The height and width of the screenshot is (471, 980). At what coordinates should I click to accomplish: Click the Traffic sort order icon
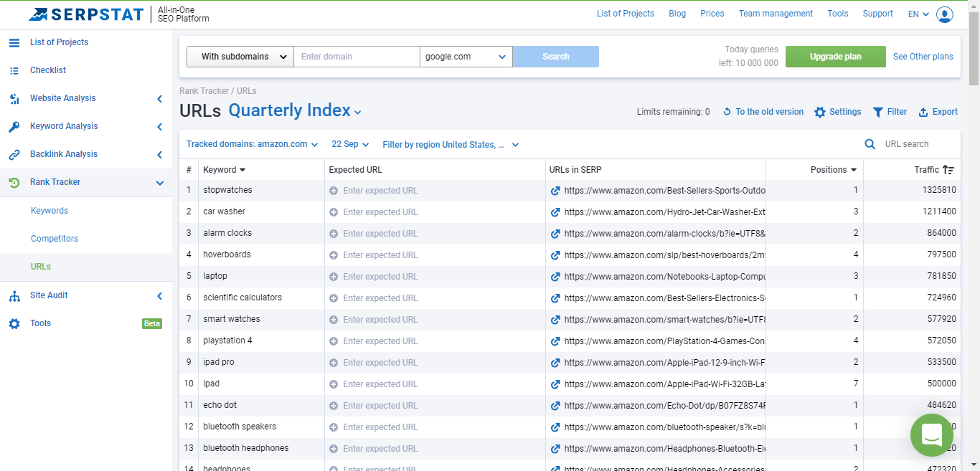[948, 170]
